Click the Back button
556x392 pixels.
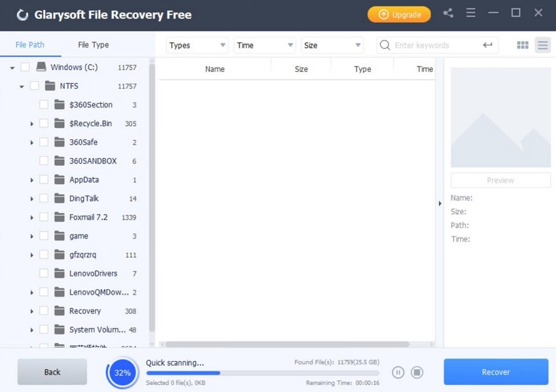(x=52, y=372)
